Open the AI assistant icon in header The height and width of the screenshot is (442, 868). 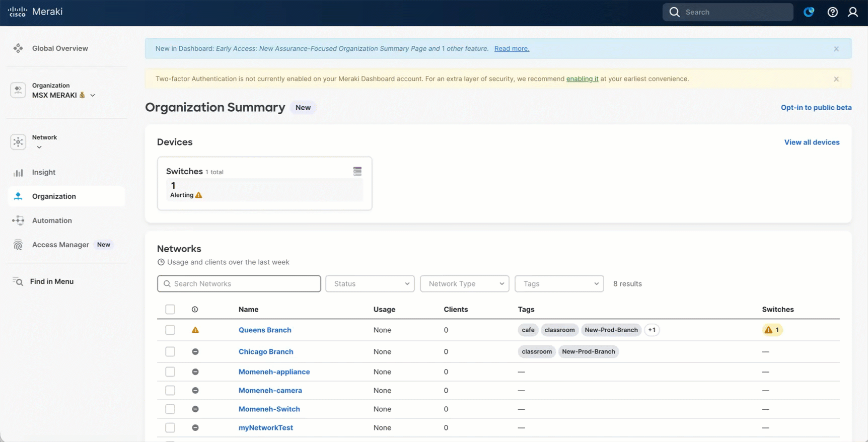pos(809,12)
